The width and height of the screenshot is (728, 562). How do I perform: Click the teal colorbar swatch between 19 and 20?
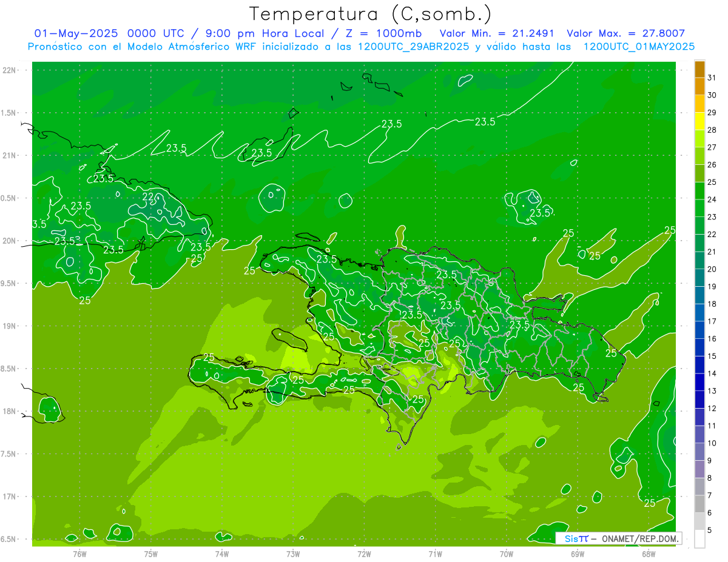tap(699, 278)
